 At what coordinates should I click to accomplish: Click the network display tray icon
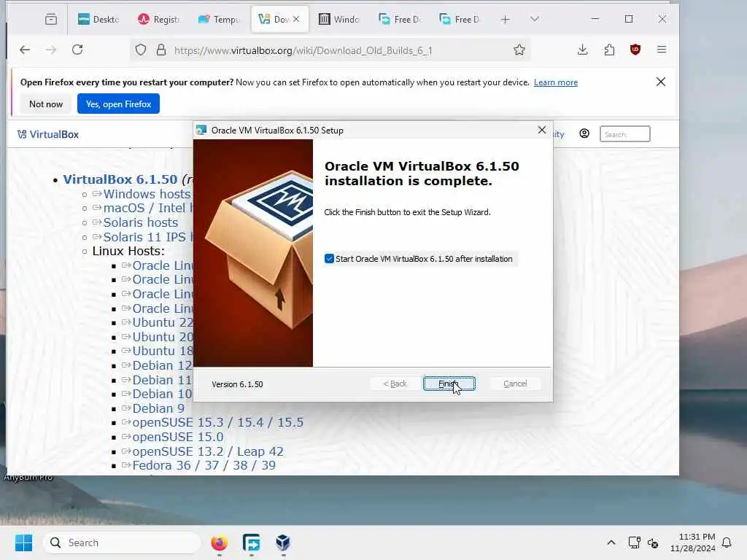click(x=634, y=542)
